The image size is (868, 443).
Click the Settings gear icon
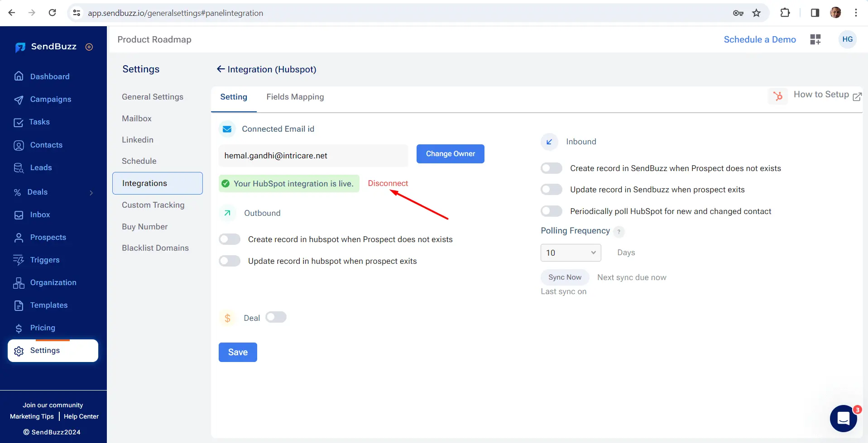click(19, 351)
